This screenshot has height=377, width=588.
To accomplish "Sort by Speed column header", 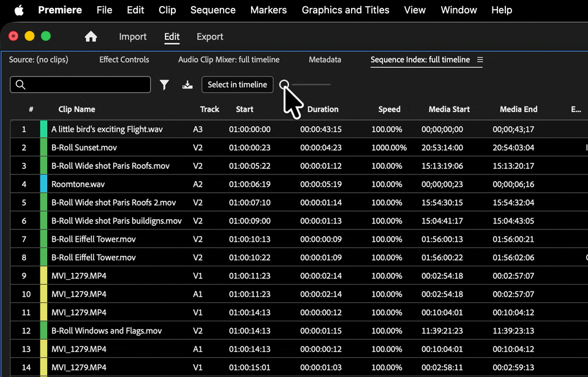I will (390, 110).
